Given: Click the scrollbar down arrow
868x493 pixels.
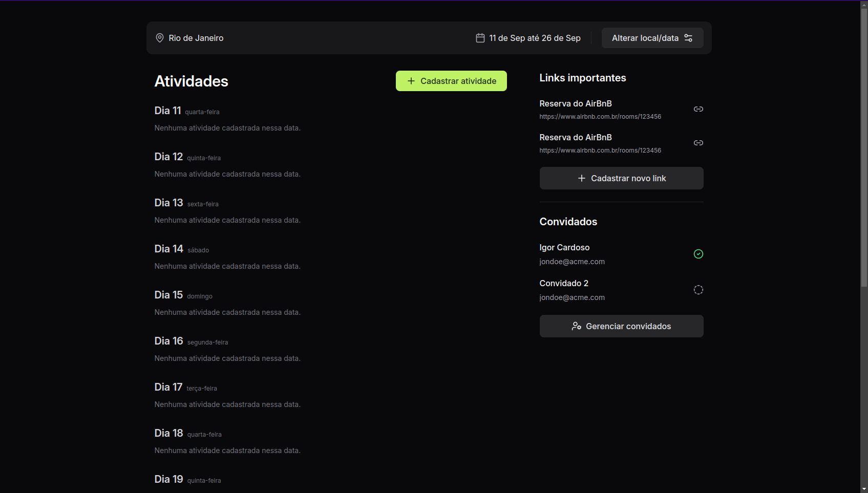Looking at the screenshot, I should coord(864,489).
